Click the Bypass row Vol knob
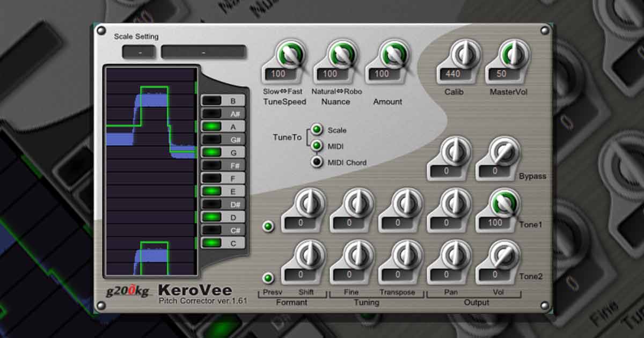Image resolution: width=644 pixels, height=338 pixels. (x=504, y=152)
